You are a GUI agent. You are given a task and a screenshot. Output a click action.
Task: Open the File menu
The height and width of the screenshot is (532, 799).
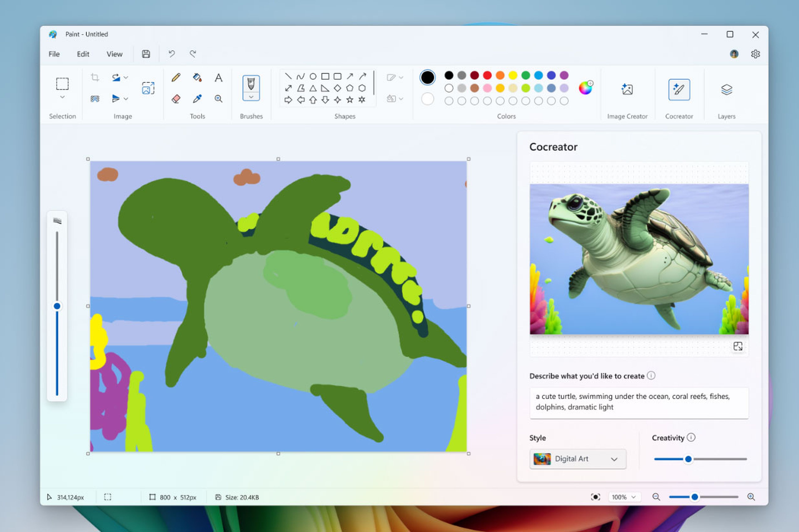(54, 54)
